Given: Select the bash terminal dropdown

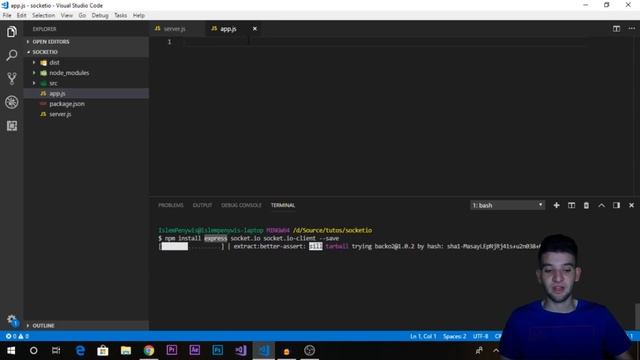Looking at the screenshot, I should pyautogui.click(x=507, y=205).
